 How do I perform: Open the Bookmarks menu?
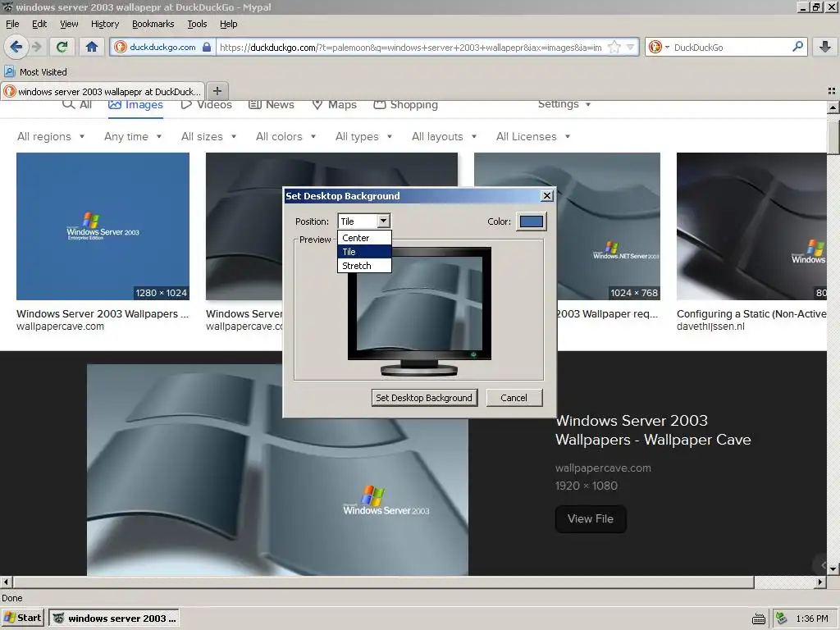click(x=153, y=24)
